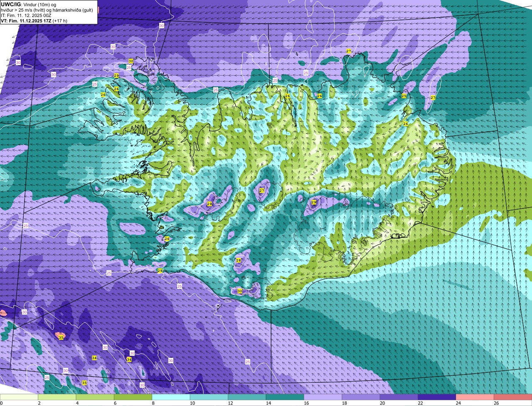Click yellow '26' label on the Faxaflói coast
The image size is (532, 406).
[167, 239]
